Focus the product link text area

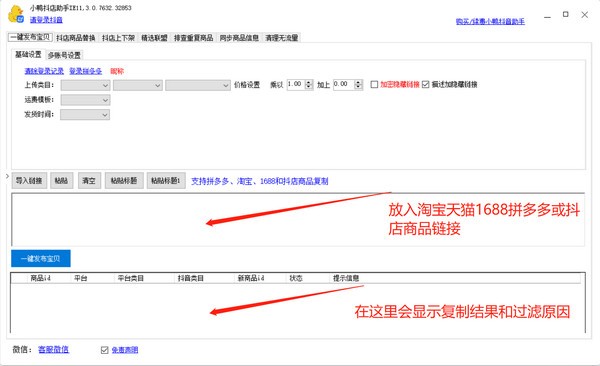coord(298,219)
